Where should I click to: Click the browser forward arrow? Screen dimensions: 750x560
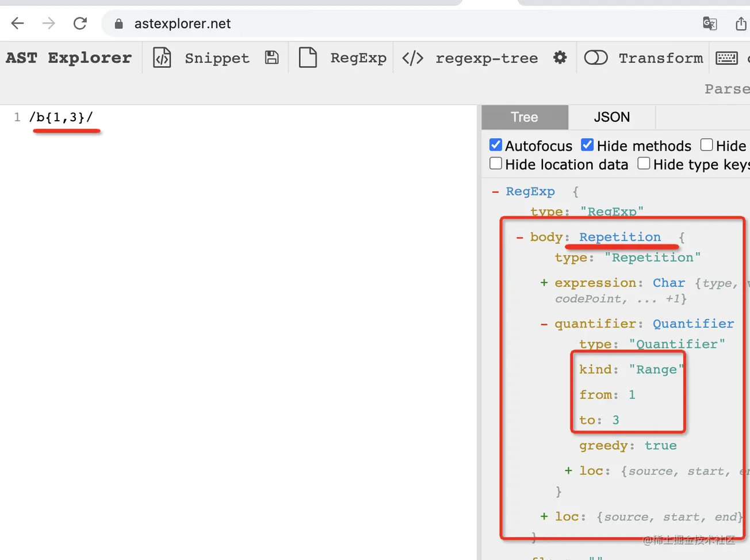pyautogui.click(x=49, y=24)
